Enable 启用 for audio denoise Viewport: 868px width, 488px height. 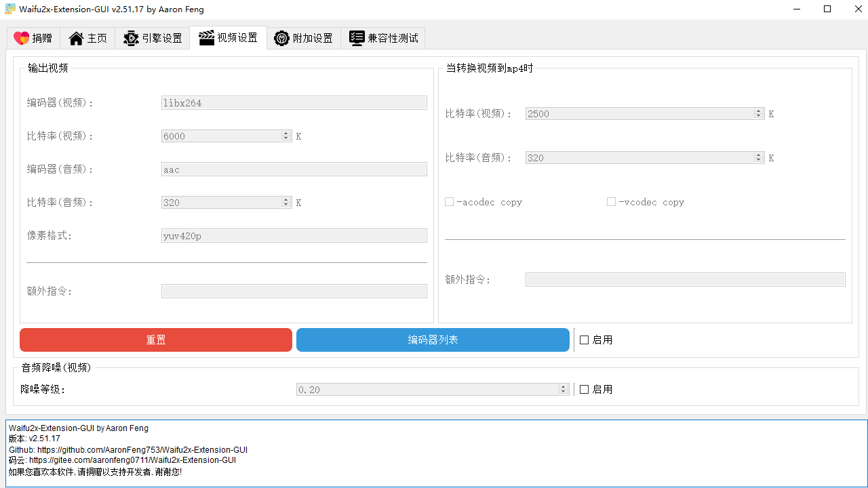[584, 389]
